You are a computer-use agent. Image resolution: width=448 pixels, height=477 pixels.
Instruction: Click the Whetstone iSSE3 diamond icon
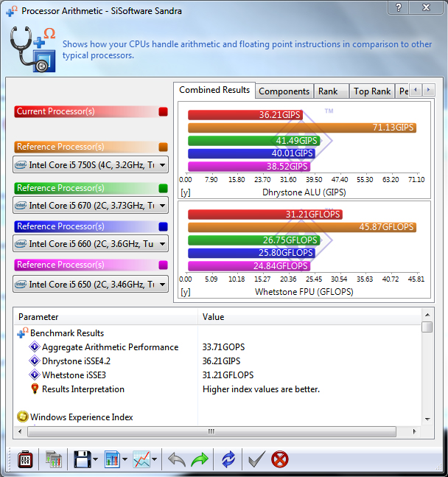pos(35,375)
